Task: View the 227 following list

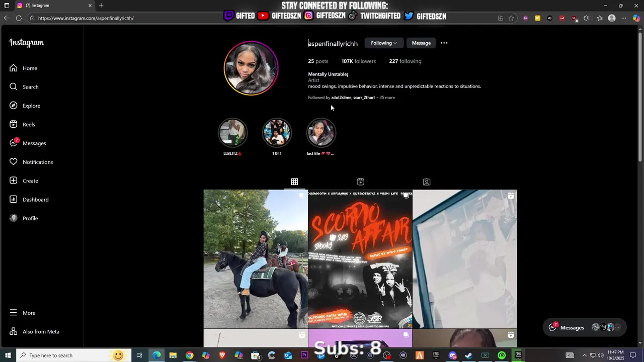Action: [x=405, y=61]
